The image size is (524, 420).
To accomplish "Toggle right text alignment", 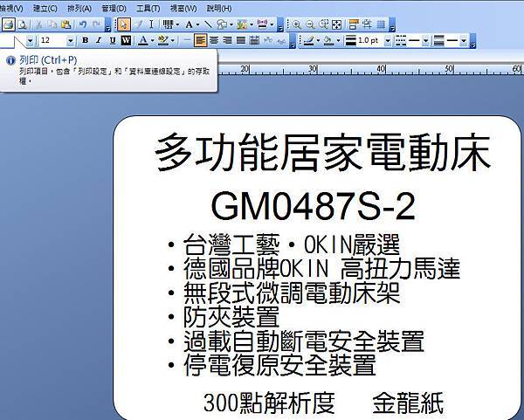I will (227, 41).
